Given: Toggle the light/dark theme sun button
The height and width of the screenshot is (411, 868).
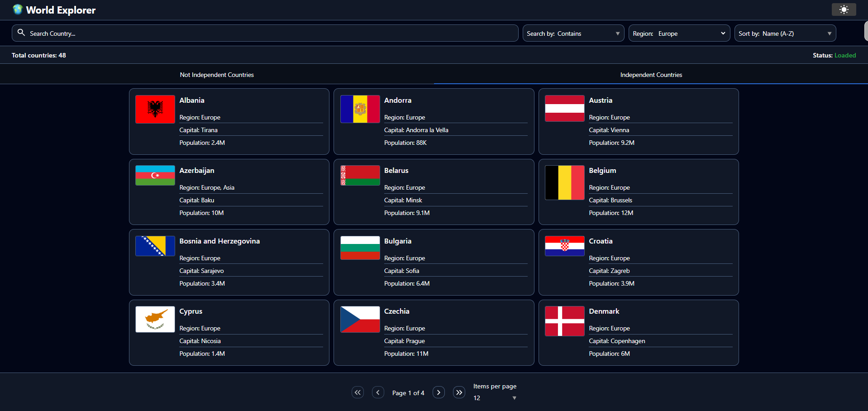Looking at the screenshot, I should tap(844, 10).
